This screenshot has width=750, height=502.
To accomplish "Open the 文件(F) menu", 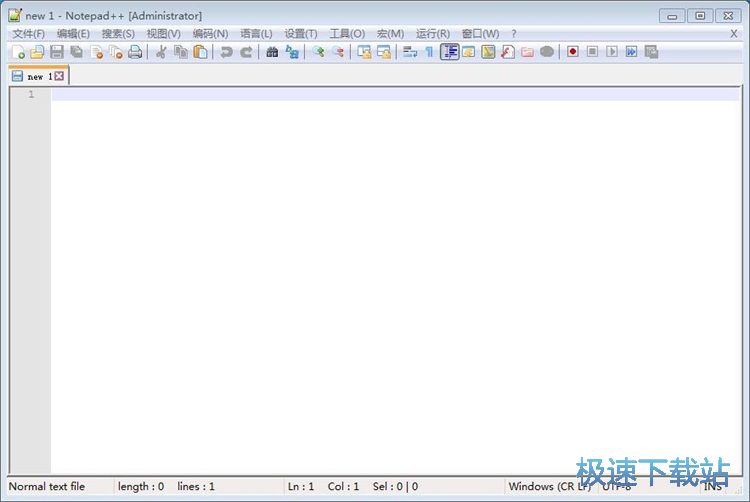I will coord(28,34).
